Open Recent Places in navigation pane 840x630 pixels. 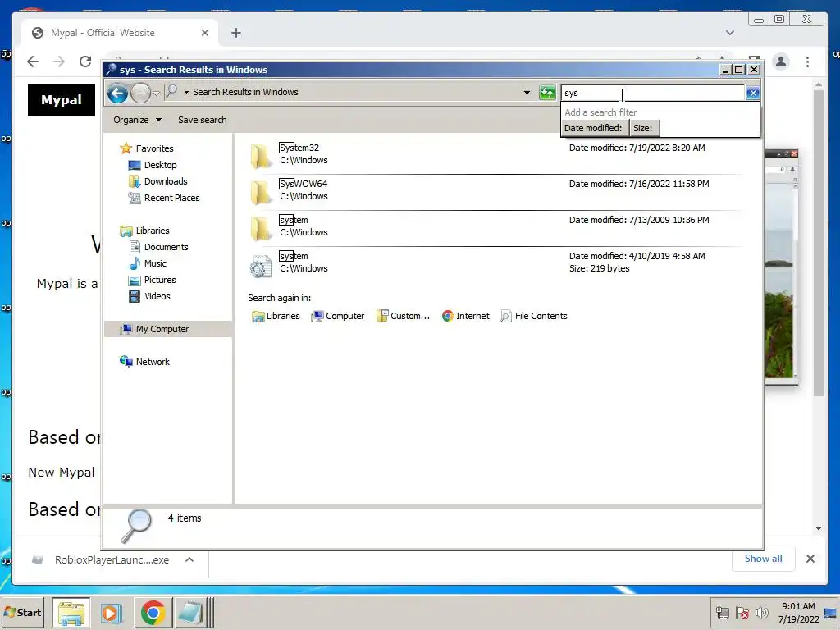click(164, 198)
